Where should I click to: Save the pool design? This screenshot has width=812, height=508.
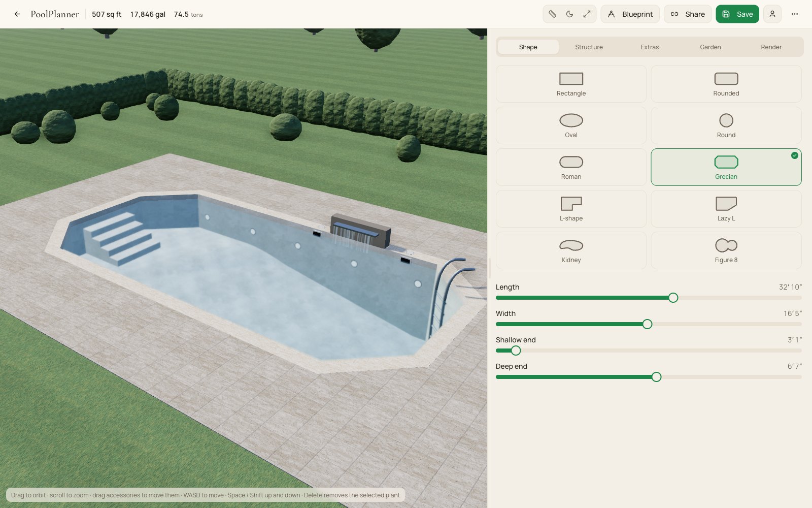click(x=737, y=14)
